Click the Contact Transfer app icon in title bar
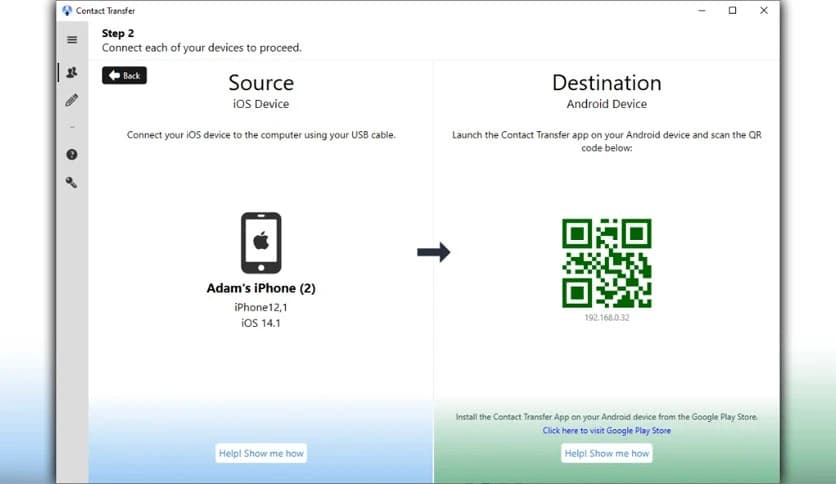The height and width of the screenshot is (484, 836). [x=67, y=10]
